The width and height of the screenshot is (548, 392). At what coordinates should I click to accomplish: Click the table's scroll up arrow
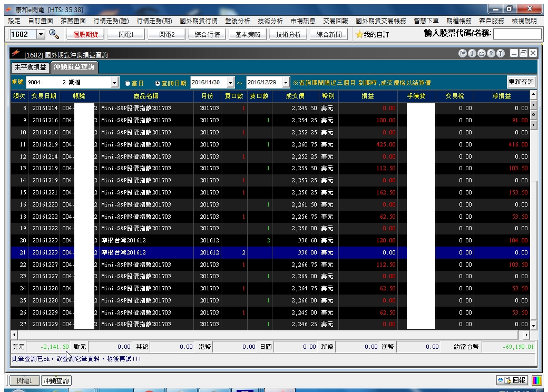(533, 94)
